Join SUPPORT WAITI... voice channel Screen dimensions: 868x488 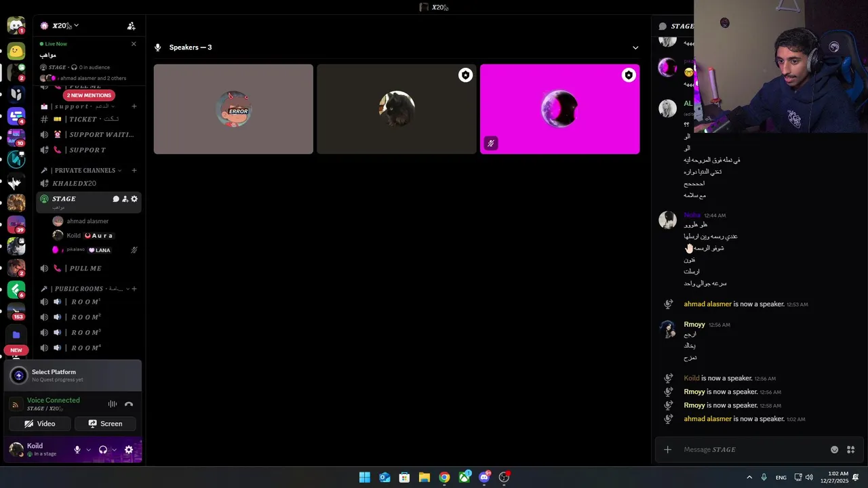(88, 134)
